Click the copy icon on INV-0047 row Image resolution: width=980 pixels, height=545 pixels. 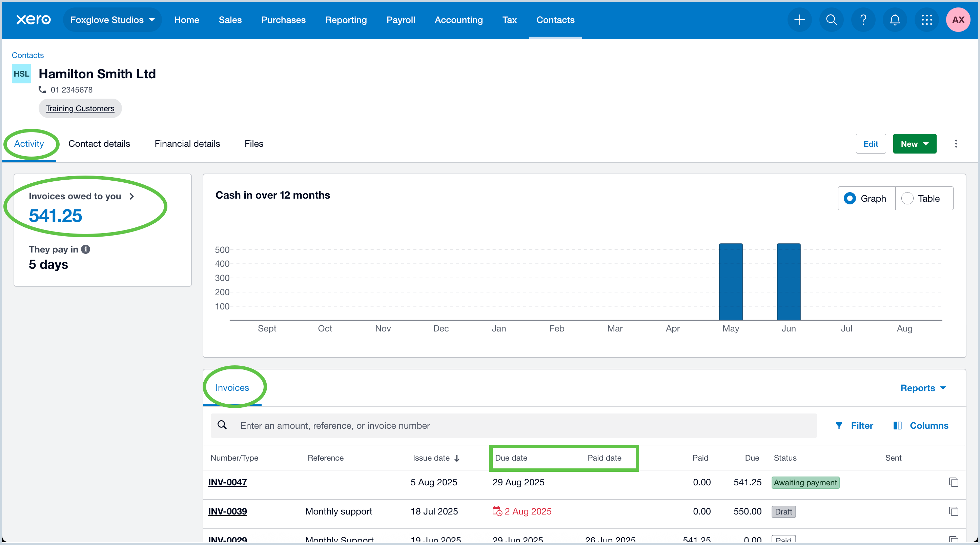953,482
